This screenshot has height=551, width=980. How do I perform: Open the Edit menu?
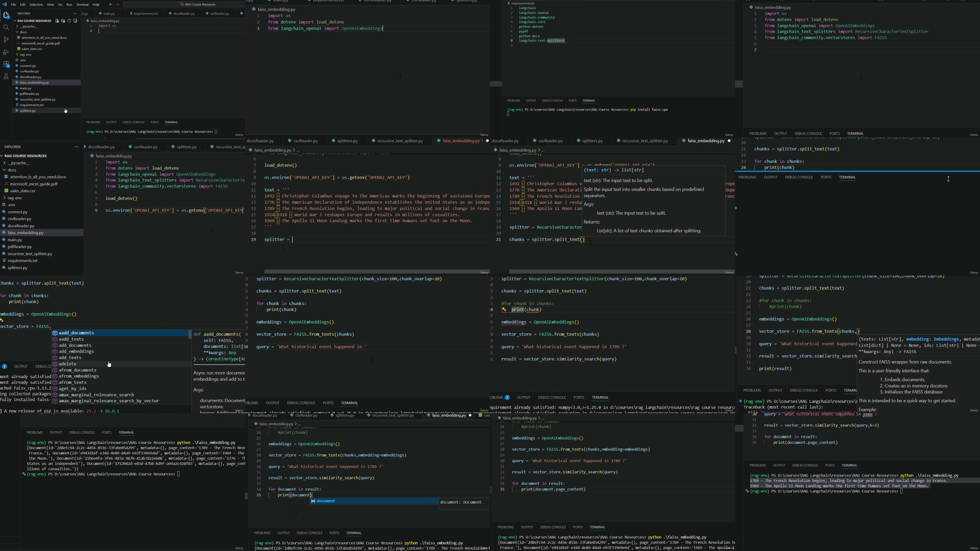pos(23,5)
